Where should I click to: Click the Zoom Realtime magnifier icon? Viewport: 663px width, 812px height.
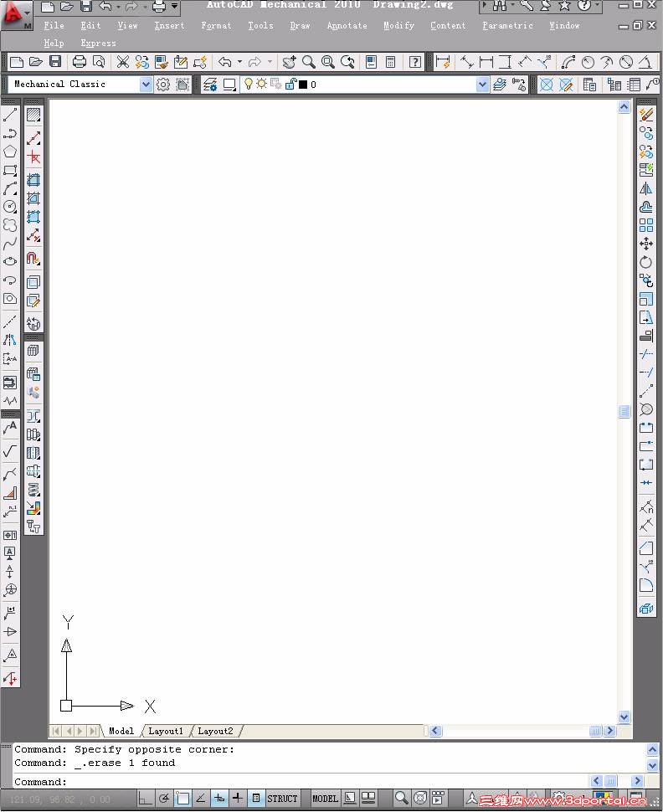[x=309, y=62]
